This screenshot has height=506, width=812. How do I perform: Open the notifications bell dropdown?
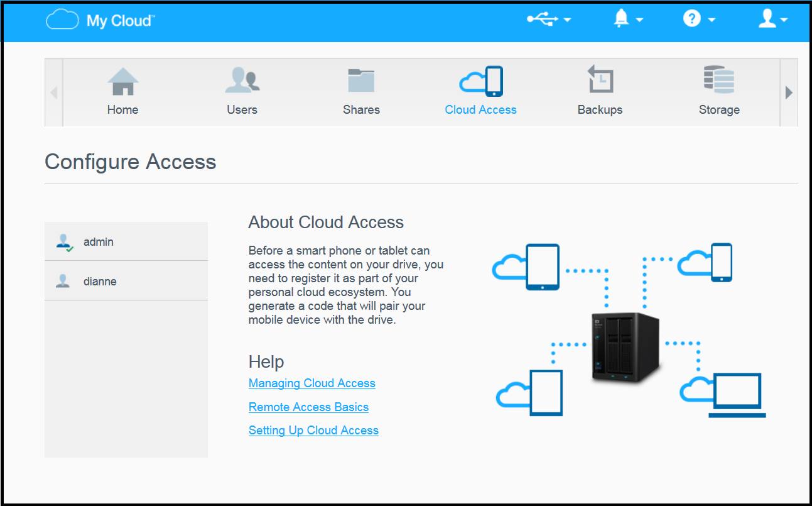coord(628,19)
